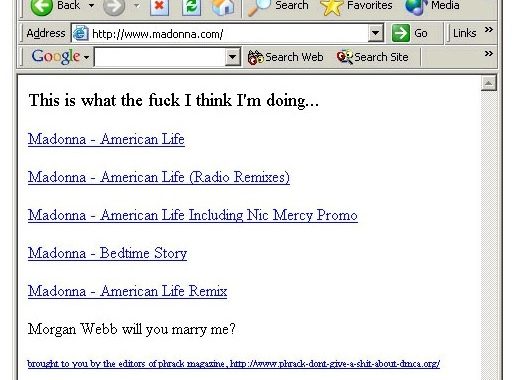Open the Madonna - Bedtime Story link

(x=107, y=253)
